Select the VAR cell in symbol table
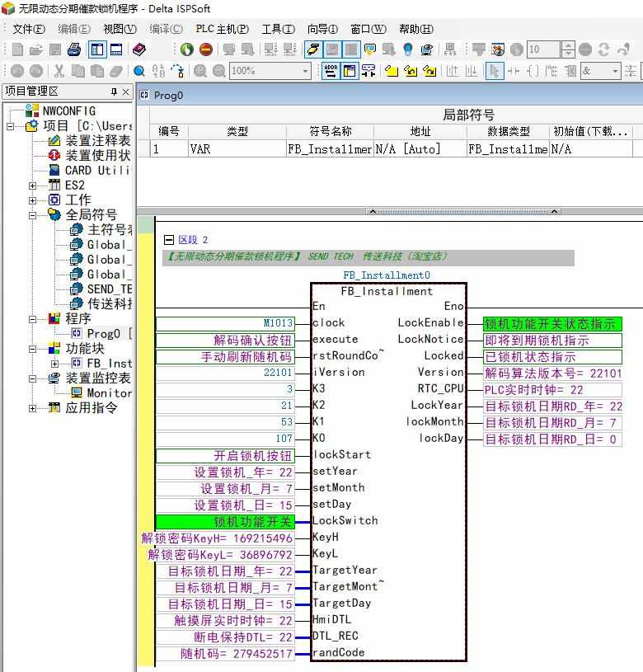 pyautogui.click(x=237, y=148)
